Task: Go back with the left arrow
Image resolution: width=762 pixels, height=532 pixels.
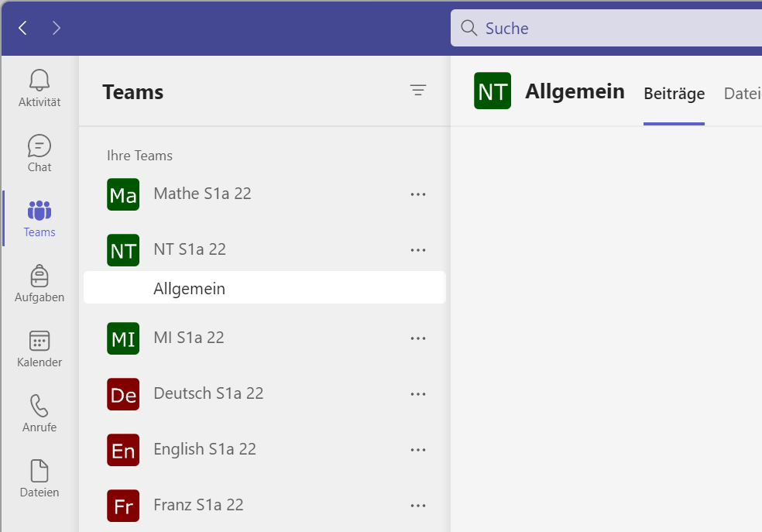Action: [x=23, y=29]
